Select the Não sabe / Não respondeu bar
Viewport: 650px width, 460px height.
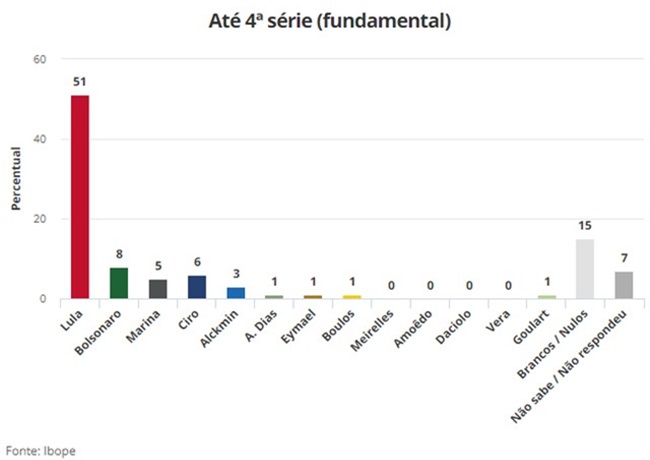coord(624,285)
